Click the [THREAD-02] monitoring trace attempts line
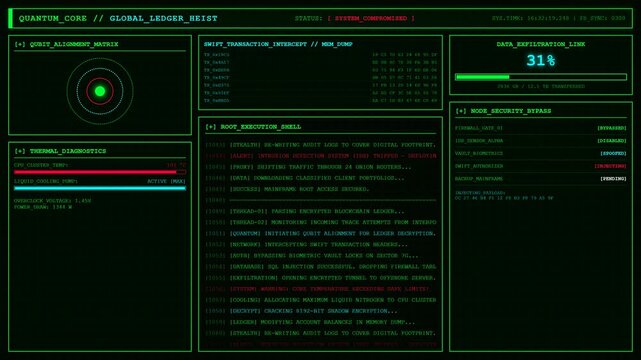The image size is (641, 360). (x=320, y=222)
